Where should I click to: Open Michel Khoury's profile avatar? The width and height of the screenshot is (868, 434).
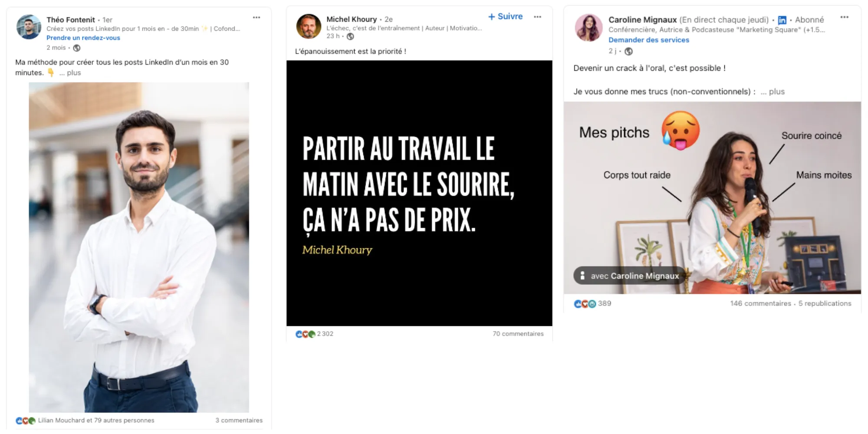click(x=309, y=26)
